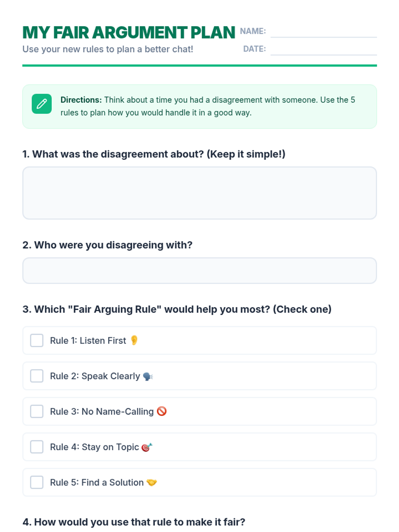Click the Rule 2: Speak Clearly label text
Image resolution: width=399 pixels, height=532 pixels.
[95, 376]
